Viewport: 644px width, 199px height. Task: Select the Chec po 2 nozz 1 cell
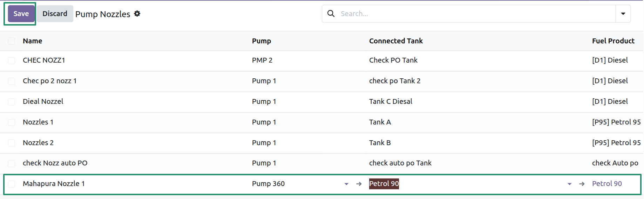click(x=50, y=81)
